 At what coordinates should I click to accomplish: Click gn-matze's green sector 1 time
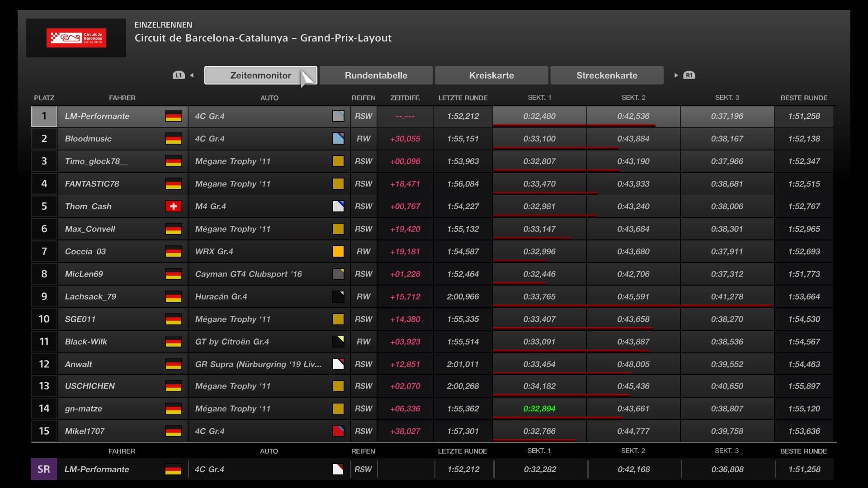[x=539, y=408]
